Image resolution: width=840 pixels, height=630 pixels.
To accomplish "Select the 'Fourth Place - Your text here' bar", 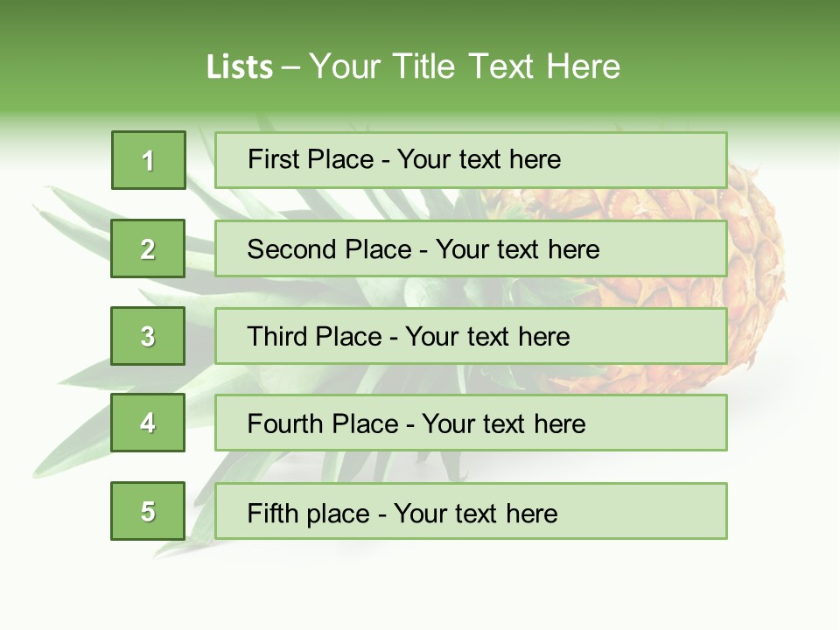I will tap(471, 423).
